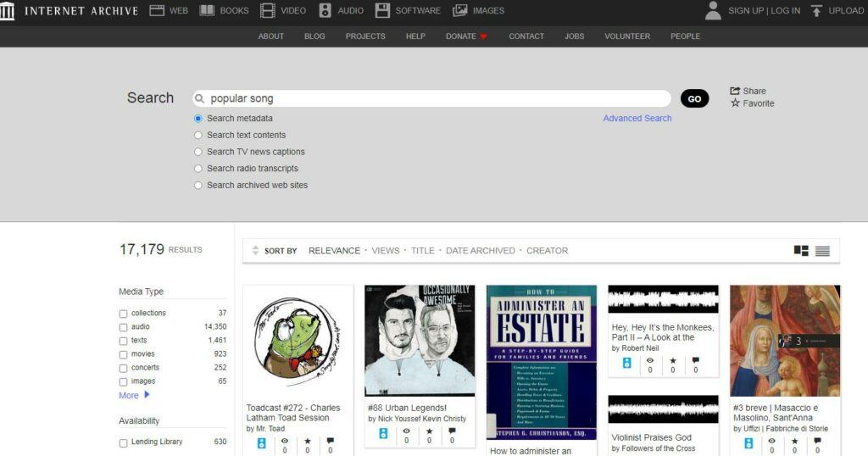Viewport: 868px width, 456px height.
Task: Click the Upload arrow icon
Action: (x=816, y=10)
